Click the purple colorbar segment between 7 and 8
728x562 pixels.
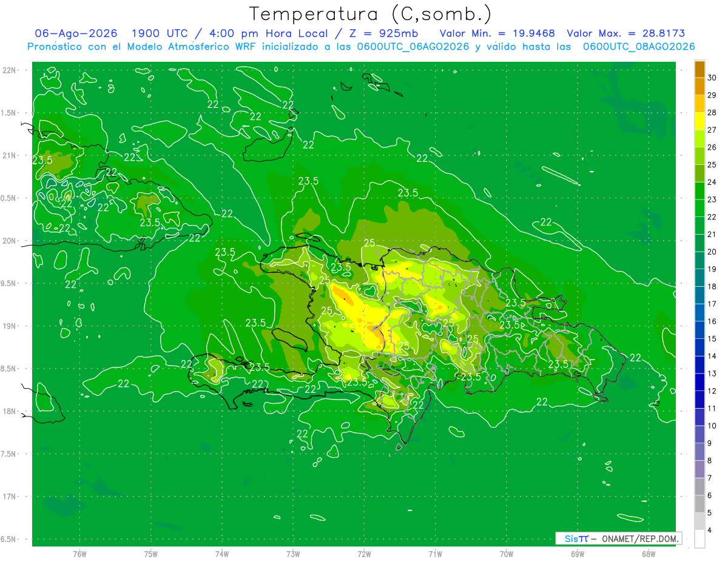(x=699, y=469)
